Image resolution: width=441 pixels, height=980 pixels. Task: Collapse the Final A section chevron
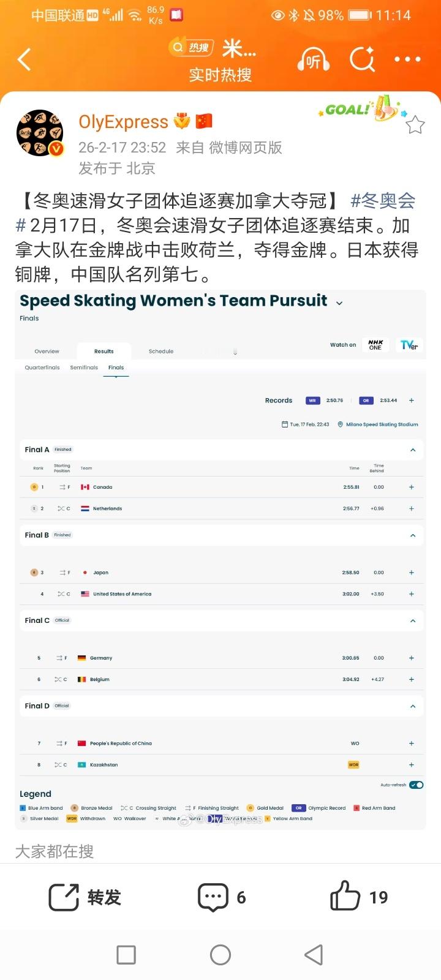[x=413, y=450]
